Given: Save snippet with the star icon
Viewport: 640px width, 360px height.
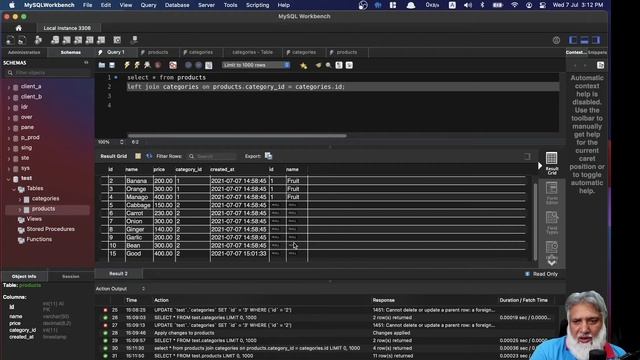Looking at the screenshot, I should (x=303, y=65).
